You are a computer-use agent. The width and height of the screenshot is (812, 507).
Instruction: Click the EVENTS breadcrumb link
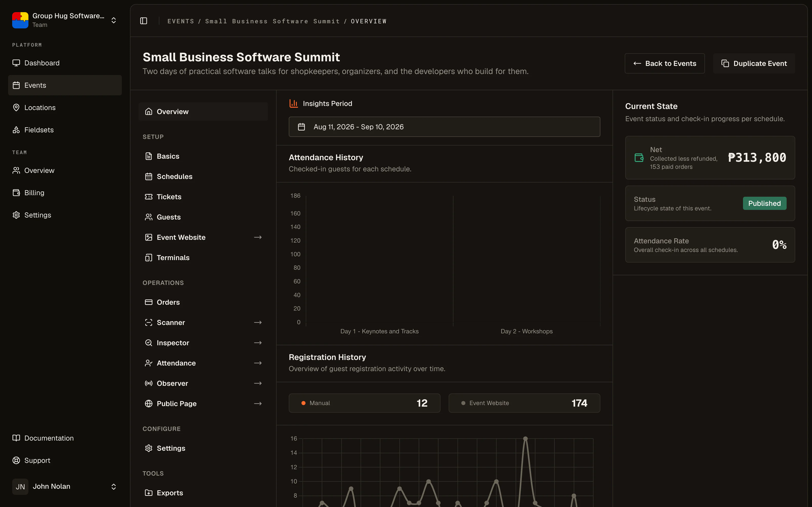(180, 21)
